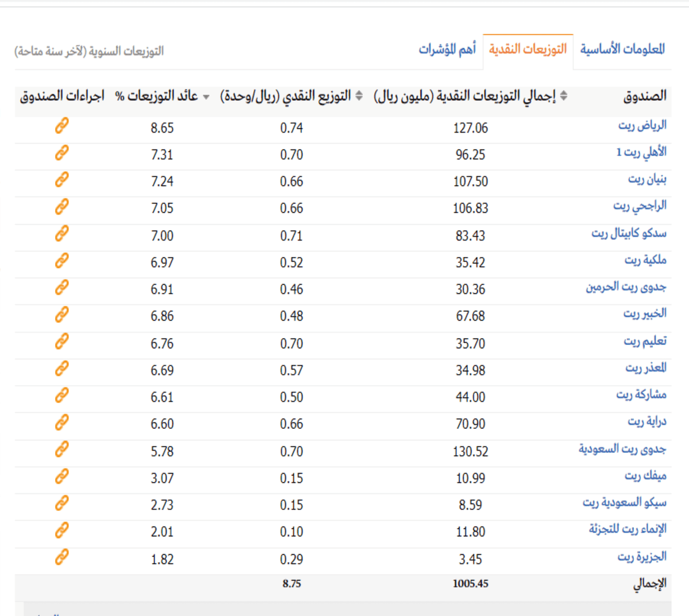689x616 pixels.
Task: Select total distributions value 107.50
Action: 470,182
